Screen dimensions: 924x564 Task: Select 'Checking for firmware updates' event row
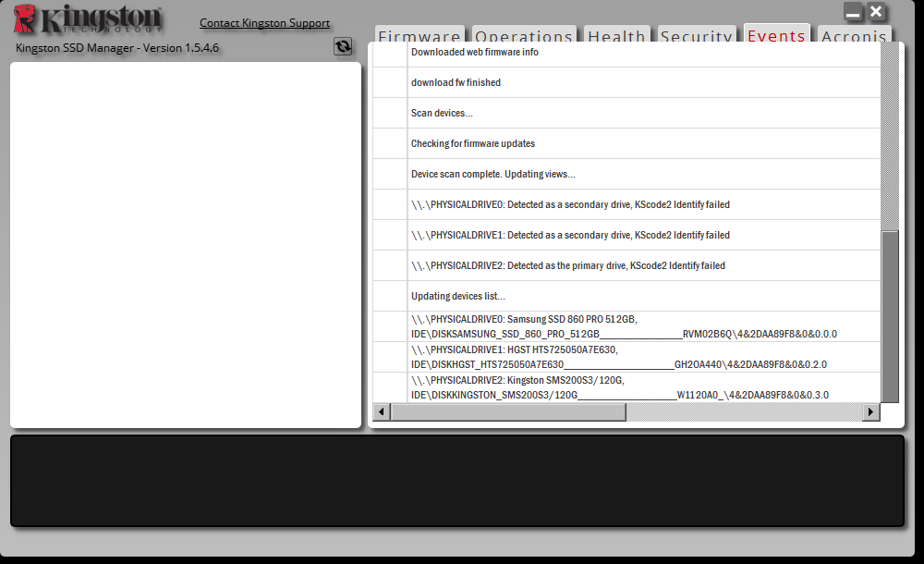pos(626,143)
